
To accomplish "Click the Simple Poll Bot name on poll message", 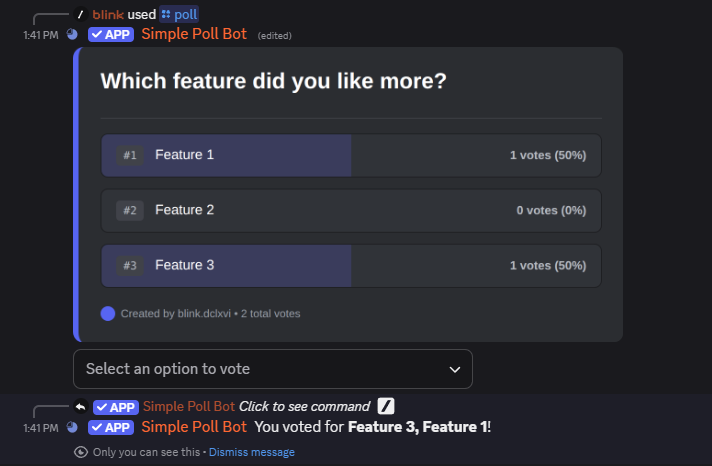I will [x=194, y=34].
